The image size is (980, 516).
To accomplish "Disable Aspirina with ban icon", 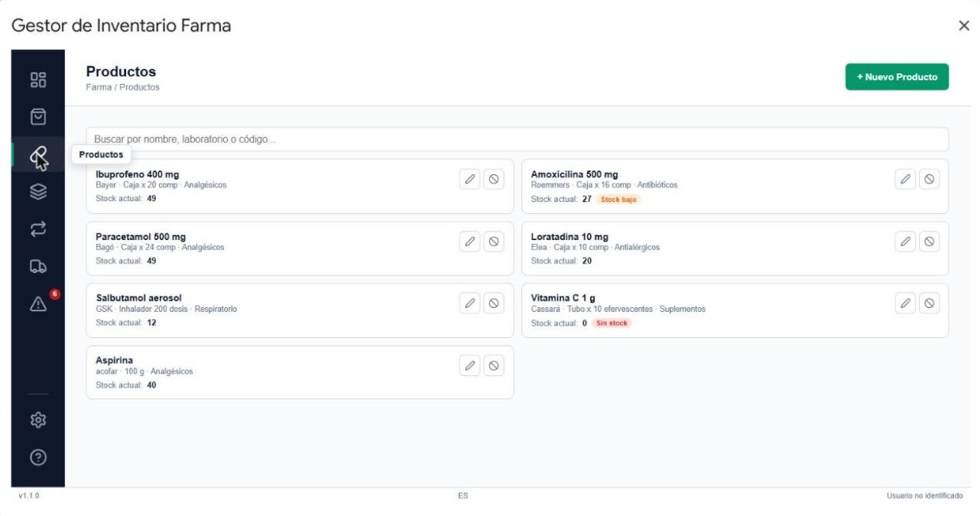I will click(x=494, y=365).
